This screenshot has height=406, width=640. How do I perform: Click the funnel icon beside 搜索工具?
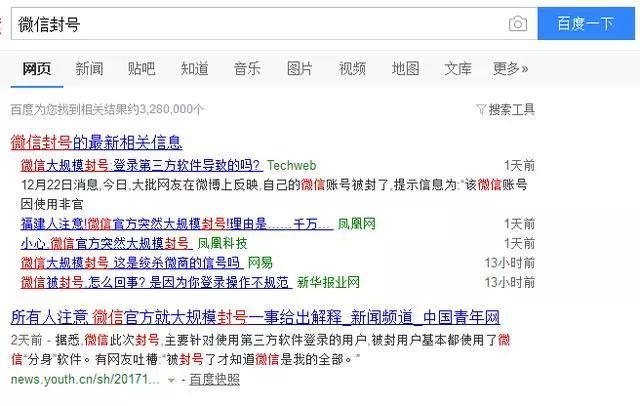pos(481,109)
